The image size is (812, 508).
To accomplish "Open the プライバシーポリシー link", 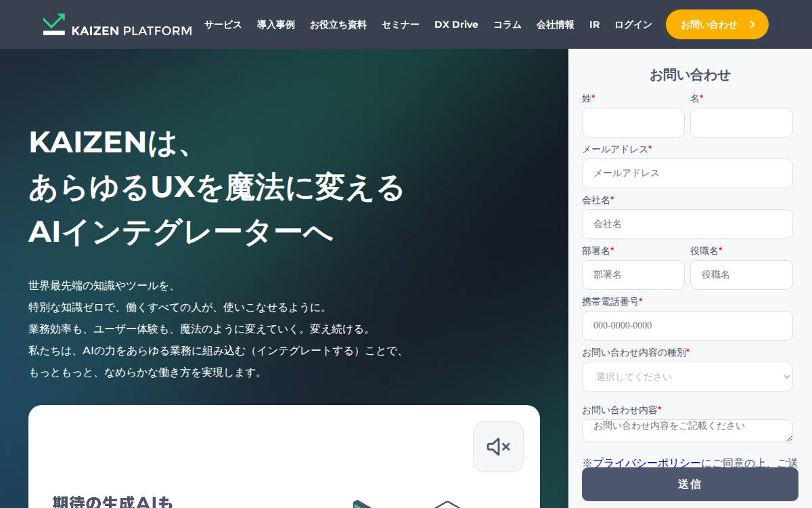I will [647, 463].
